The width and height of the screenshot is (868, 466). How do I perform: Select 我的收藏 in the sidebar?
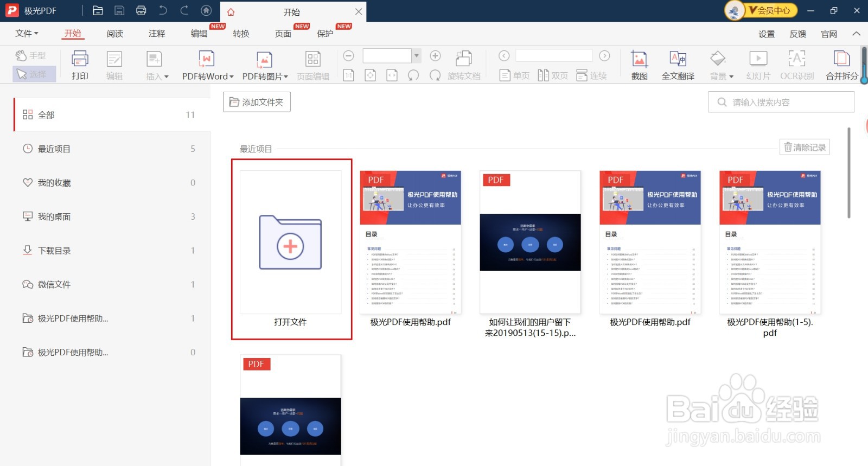point(112,183)
